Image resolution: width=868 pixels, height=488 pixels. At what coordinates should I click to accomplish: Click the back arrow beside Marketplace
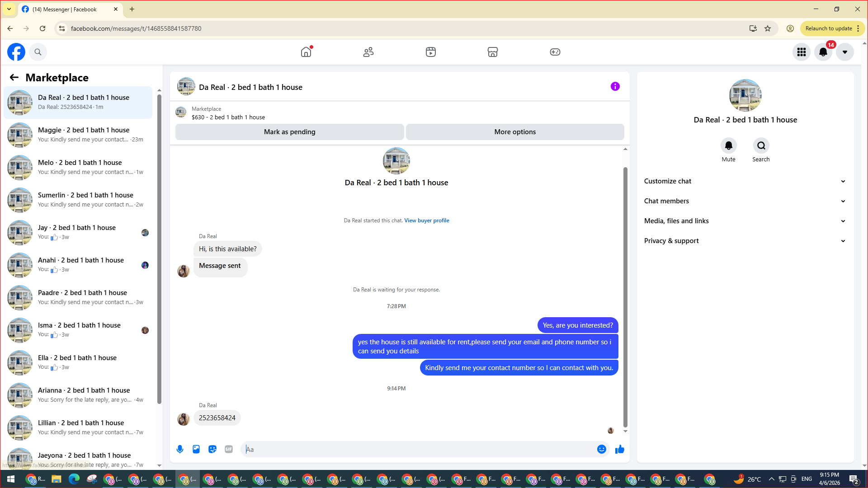(14, 78)
